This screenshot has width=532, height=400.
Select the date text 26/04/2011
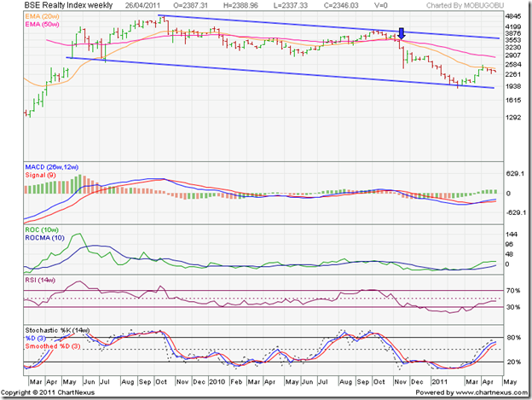(x=142, y=5)
